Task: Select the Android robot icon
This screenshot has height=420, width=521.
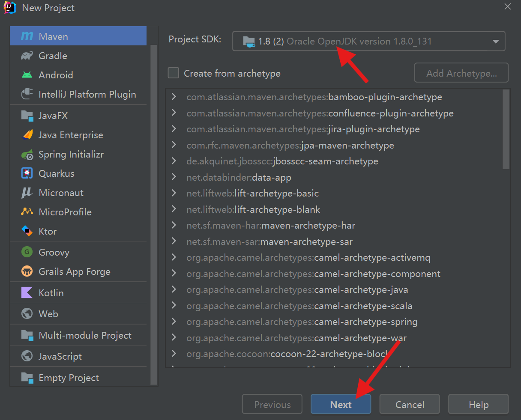Action: coord(27,75)
